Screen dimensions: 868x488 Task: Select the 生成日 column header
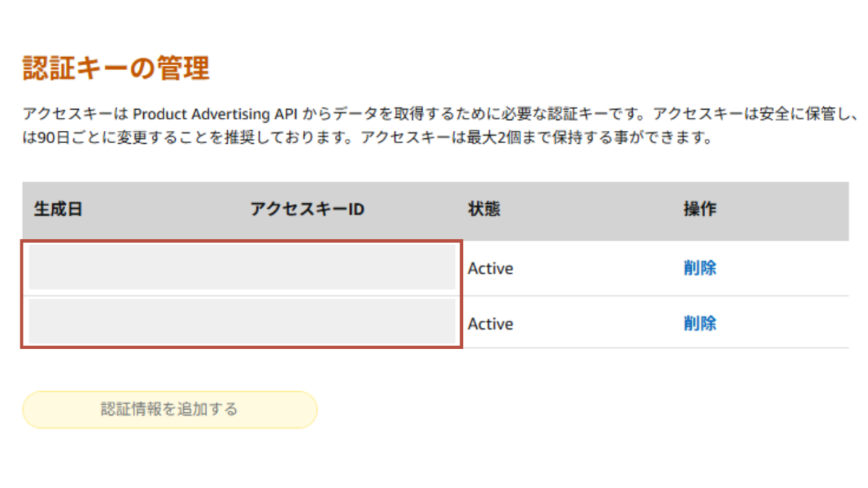58,210
